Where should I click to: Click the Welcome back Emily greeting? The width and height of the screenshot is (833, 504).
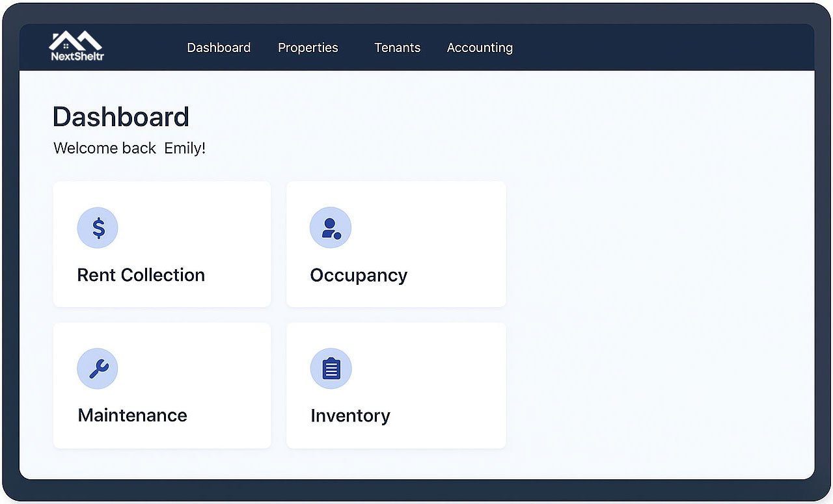[x=130, y=148]
